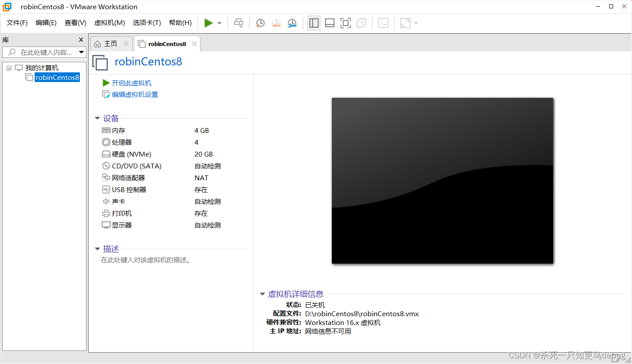Click the 20 GB disk size value
The height and width of the screenshot is (364, 632).
click(x=204, y=154)
